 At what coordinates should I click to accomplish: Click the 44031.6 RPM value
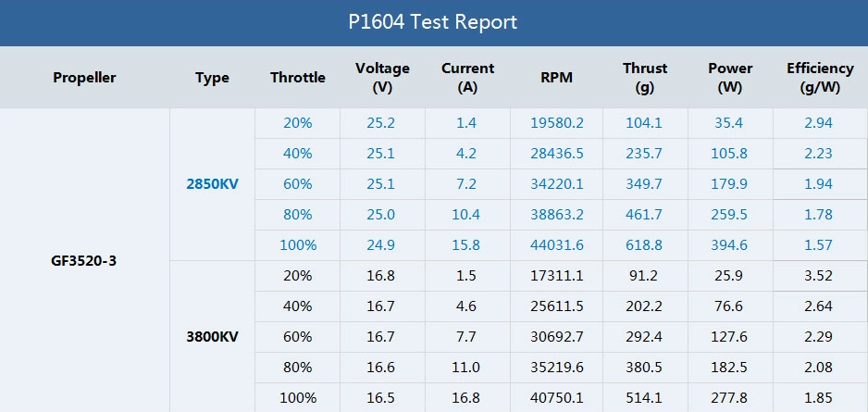coord(556,245)
